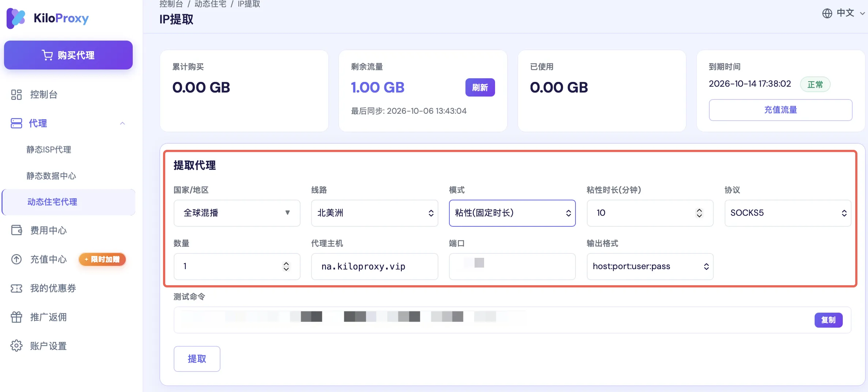Click the 充值中心 upload arrow icon

[x=16, y=259]
